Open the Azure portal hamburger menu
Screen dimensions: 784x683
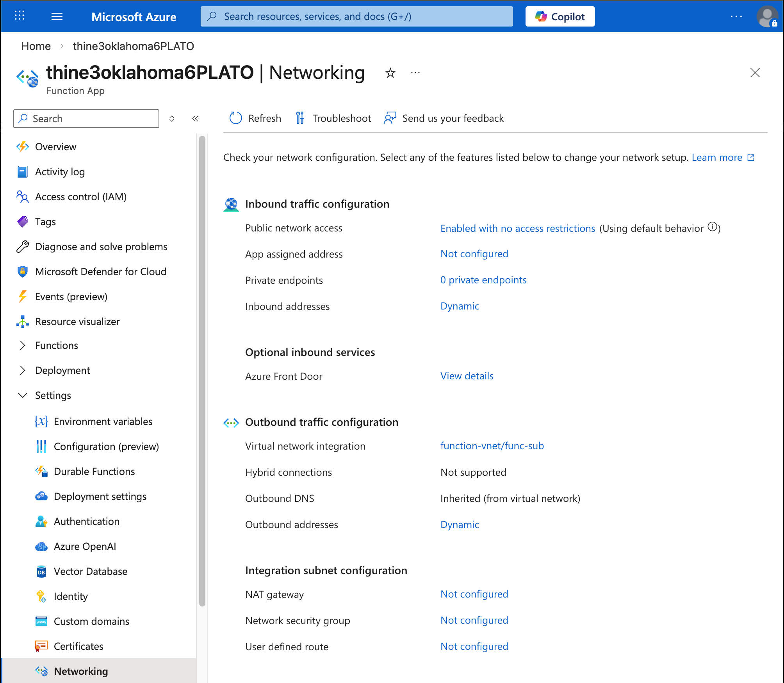point(57,16)
